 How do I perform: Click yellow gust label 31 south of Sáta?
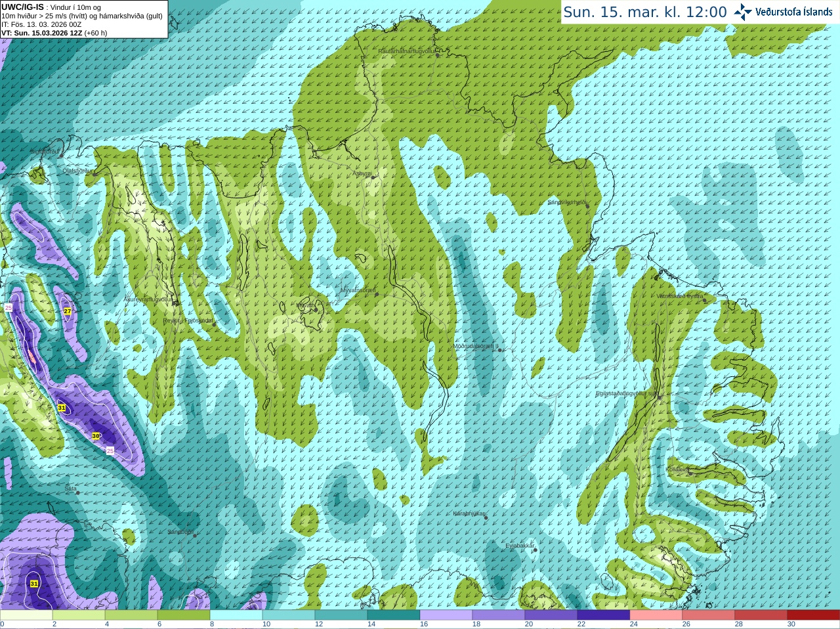tap(34, 583)
